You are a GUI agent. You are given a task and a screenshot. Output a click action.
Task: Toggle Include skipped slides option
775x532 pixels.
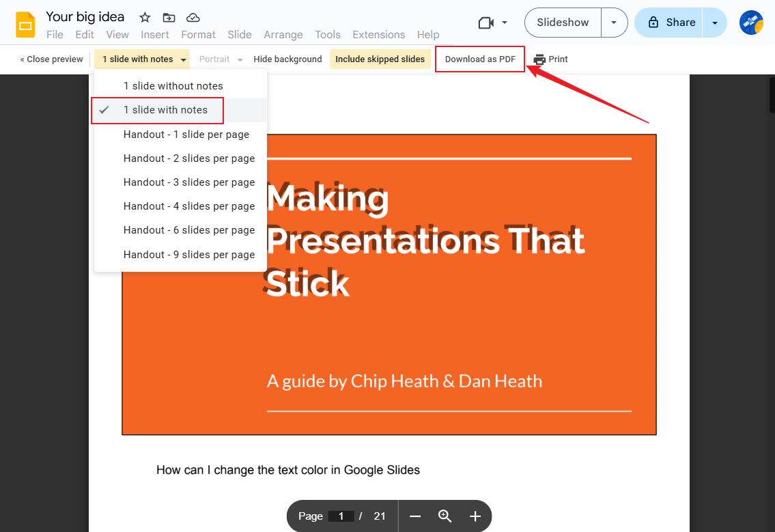[380, 59]
